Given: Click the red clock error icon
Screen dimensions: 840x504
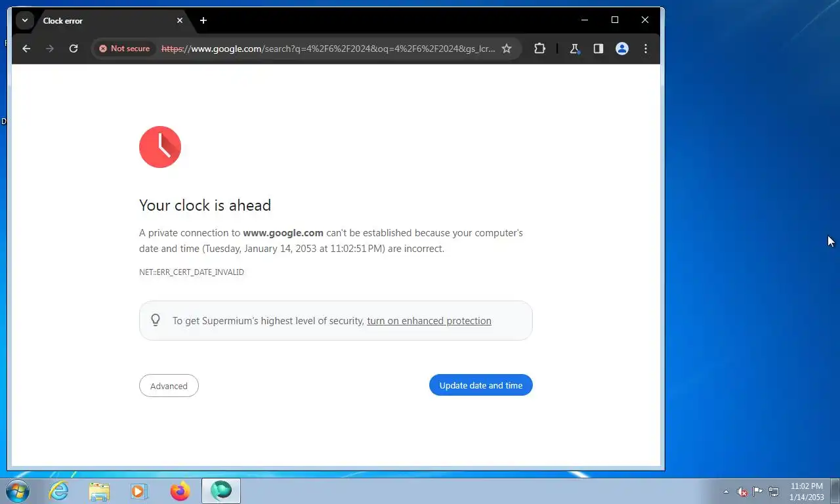Looking at the screenshot, I should pos(160,147).
